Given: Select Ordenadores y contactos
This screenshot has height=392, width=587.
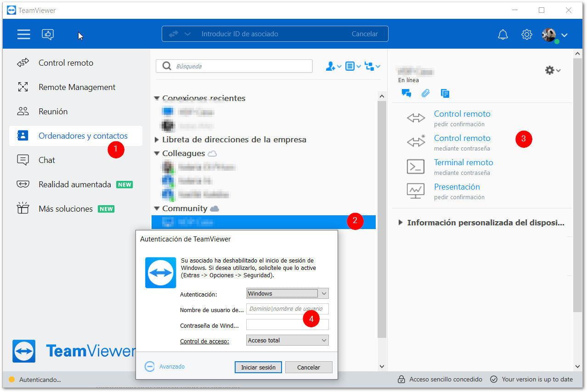Looking at the screenshot, I should [76, 136].
